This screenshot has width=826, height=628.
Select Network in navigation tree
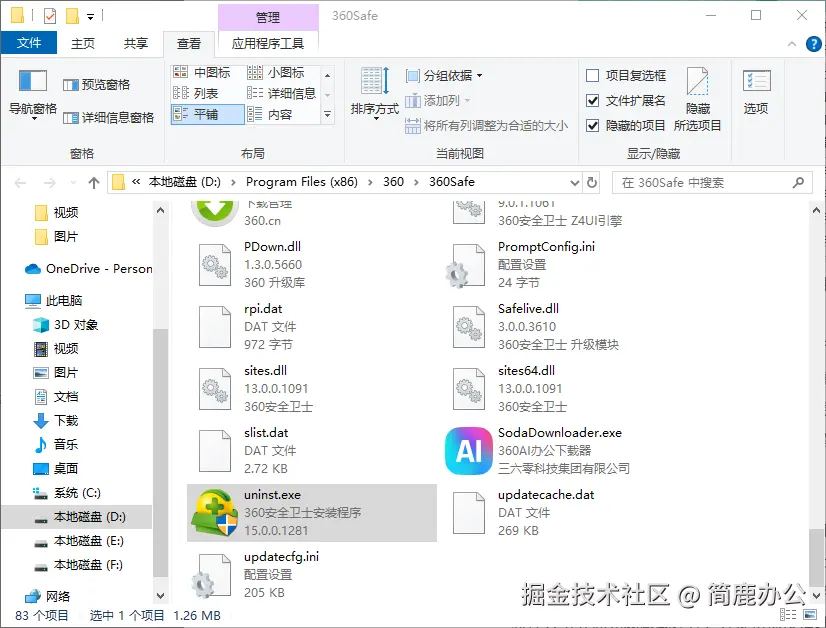tap(48, 596)
